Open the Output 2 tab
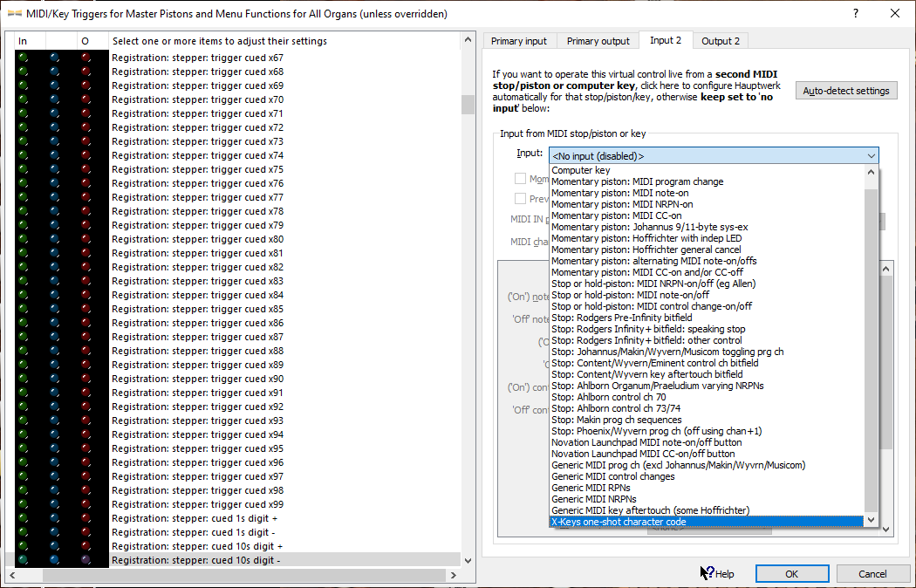 coord(721,41)
